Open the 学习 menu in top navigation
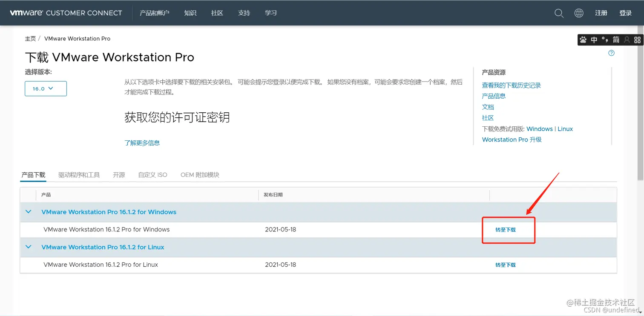Viewport: 644px width, 316px height. [x=271, y=13]
